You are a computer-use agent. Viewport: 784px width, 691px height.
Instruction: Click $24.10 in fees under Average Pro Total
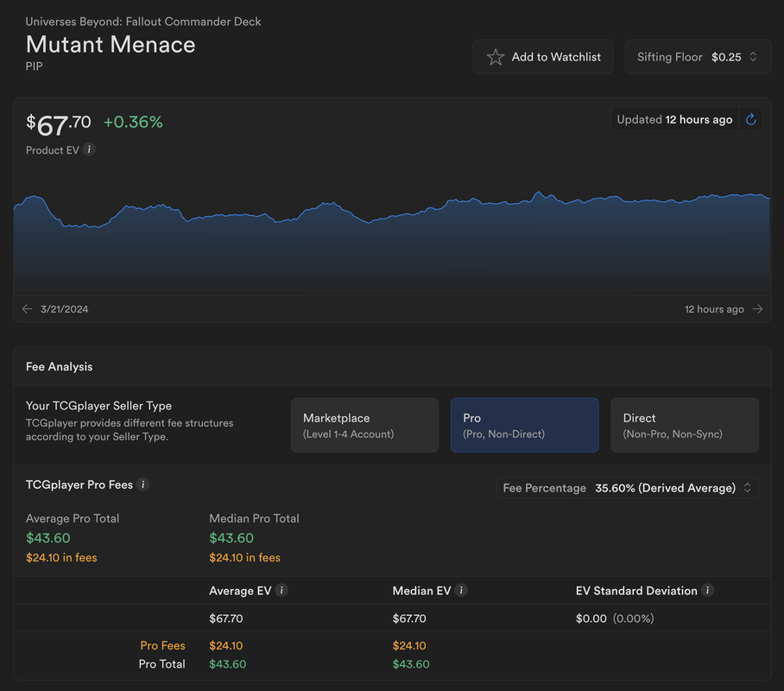(61, 557)
